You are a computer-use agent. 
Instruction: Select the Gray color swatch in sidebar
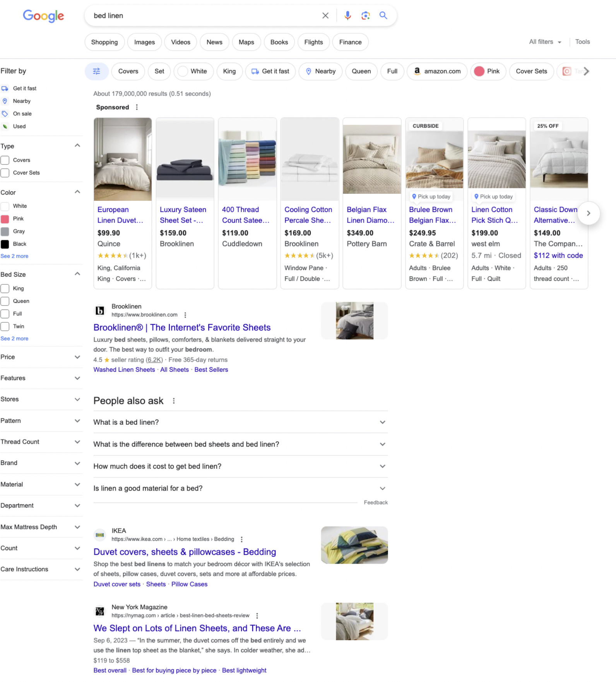[5, 231]
